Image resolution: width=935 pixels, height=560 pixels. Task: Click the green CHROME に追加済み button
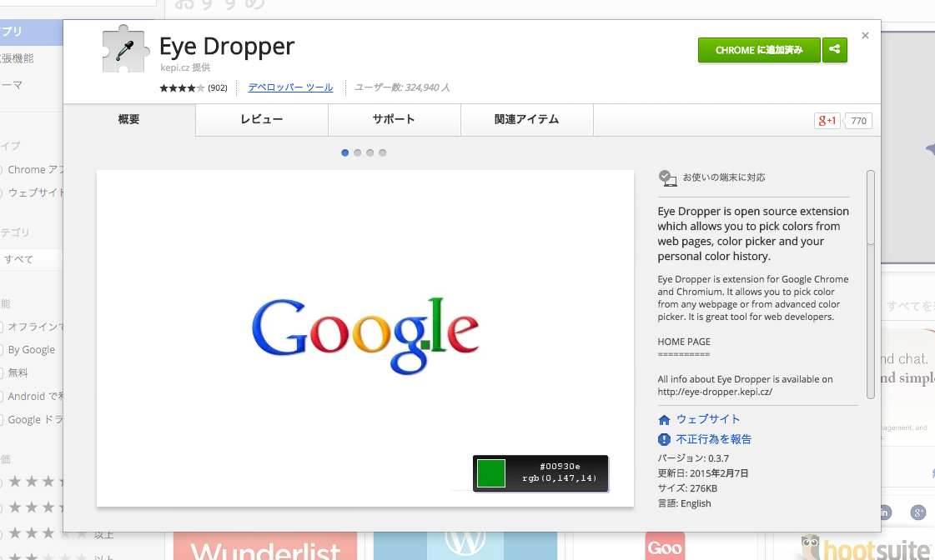pyautogui.click(x=759, y=50)
